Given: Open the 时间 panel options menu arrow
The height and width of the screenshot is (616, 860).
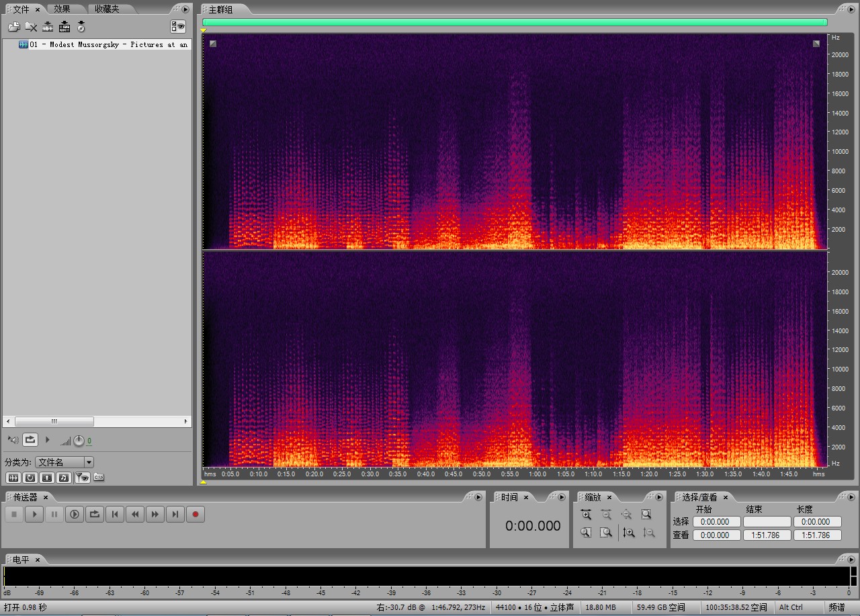Looking at the screenshot, I should [x=562, y=498].
